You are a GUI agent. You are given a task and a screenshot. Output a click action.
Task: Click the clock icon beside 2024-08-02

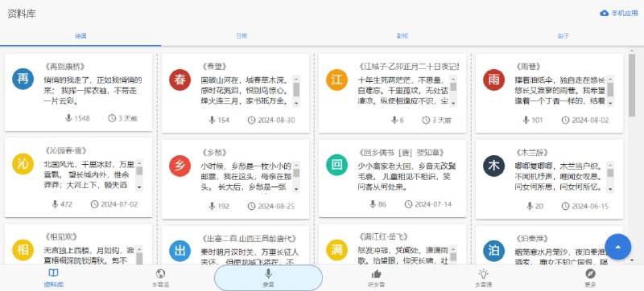[x=566, y=120]
